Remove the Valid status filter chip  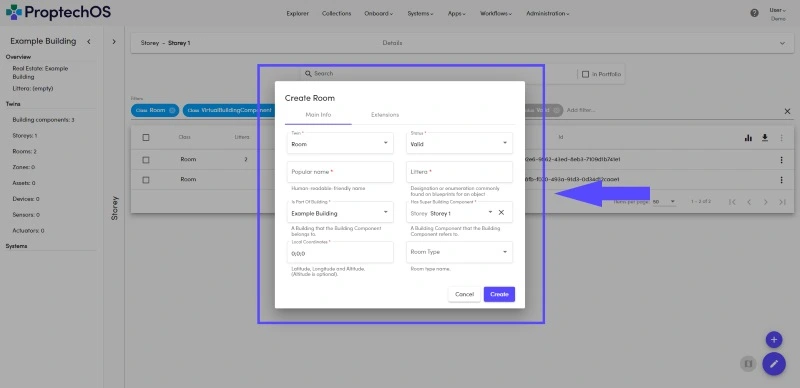[556, 110]
